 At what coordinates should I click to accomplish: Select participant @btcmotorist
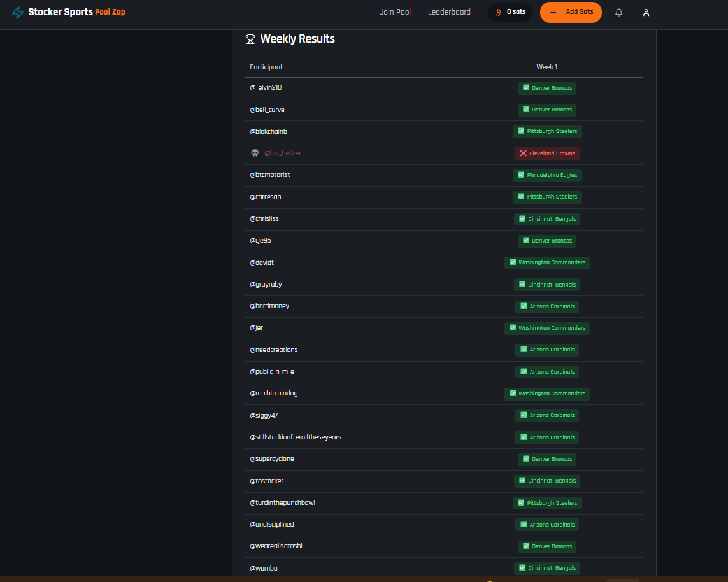[x=270, y=175]
